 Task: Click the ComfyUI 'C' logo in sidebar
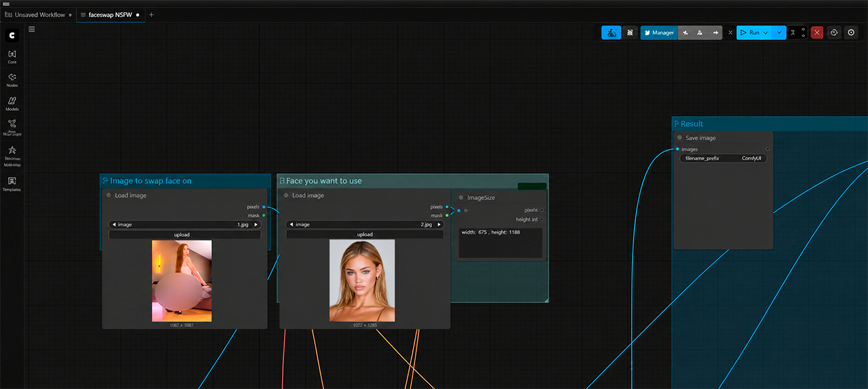coord(12,35)
